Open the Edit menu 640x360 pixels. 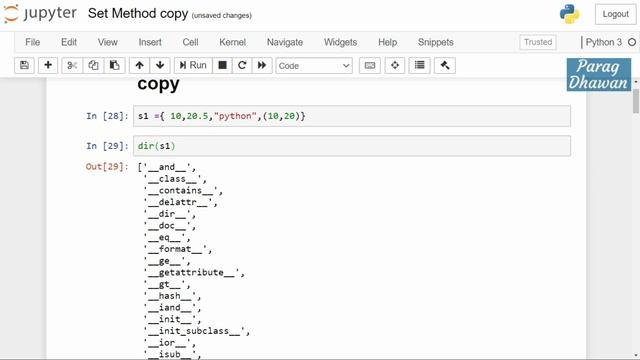click(69, 42)
